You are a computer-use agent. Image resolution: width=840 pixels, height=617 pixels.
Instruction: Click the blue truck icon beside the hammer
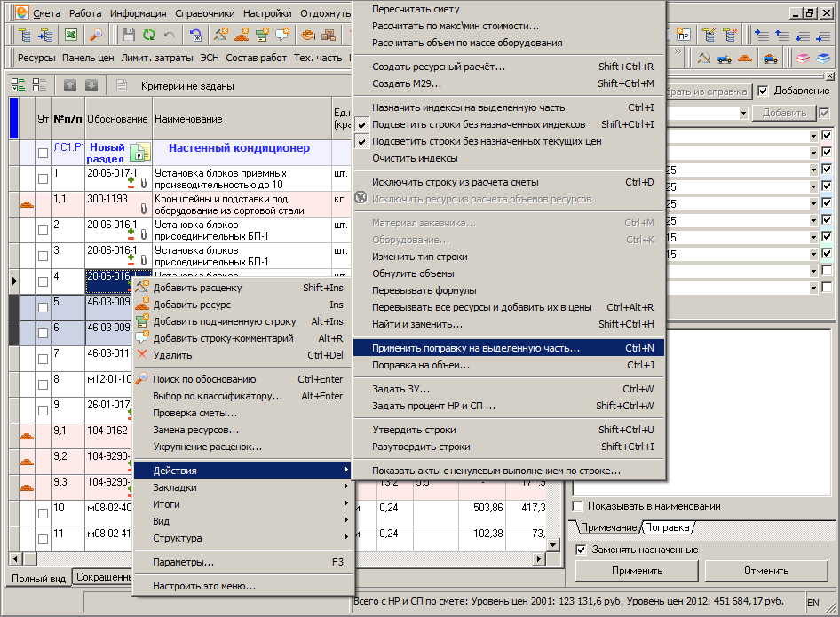[725, 58]
